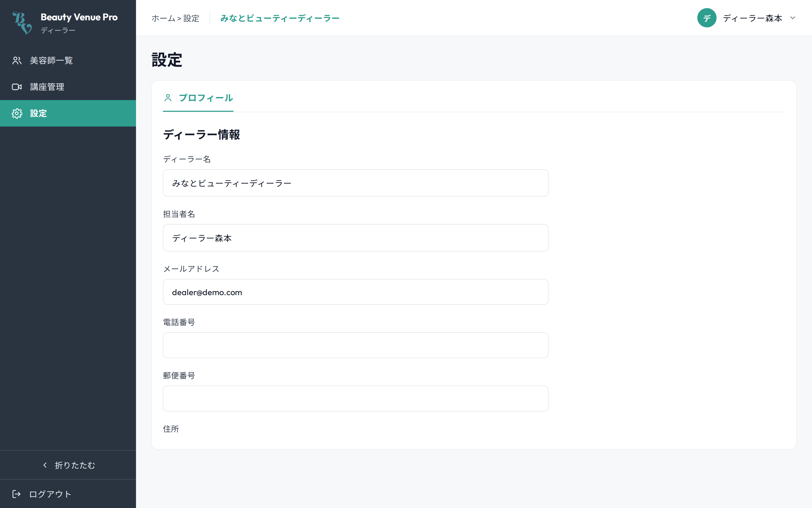Click the 設定 gear icon in sidebar
Screen dimensions: 812x508
click(x=17, y=114)
